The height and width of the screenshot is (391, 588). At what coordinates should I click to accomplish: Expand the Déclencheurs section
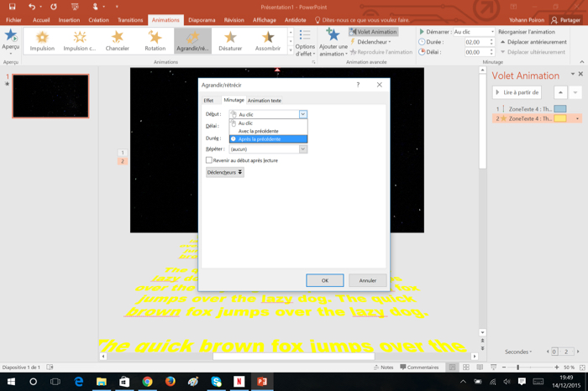[224, 173]
